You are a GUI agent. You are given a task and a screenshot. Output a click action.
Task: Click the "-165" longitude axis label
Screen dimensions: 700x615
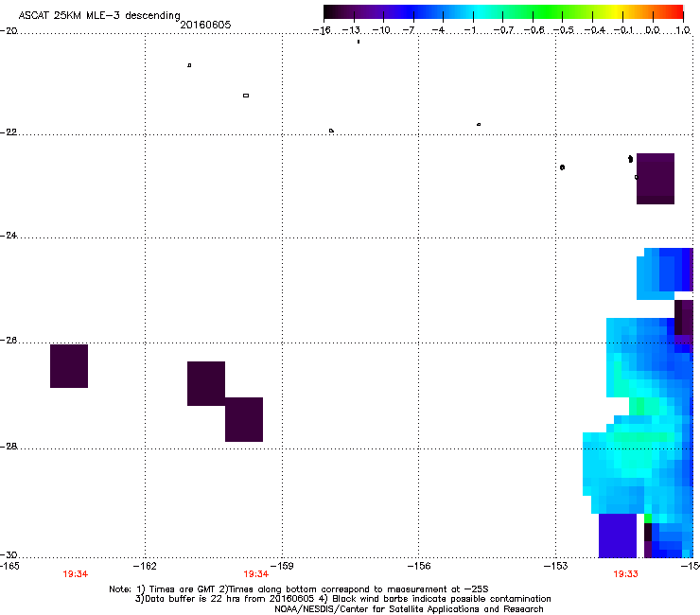(9, 567)
